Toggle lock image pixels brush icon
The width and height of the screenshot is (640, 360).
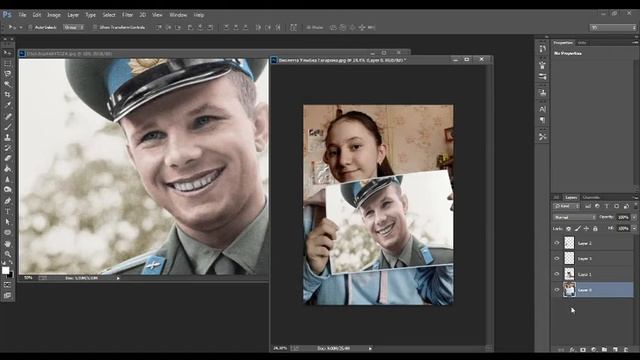pos(578,229)
